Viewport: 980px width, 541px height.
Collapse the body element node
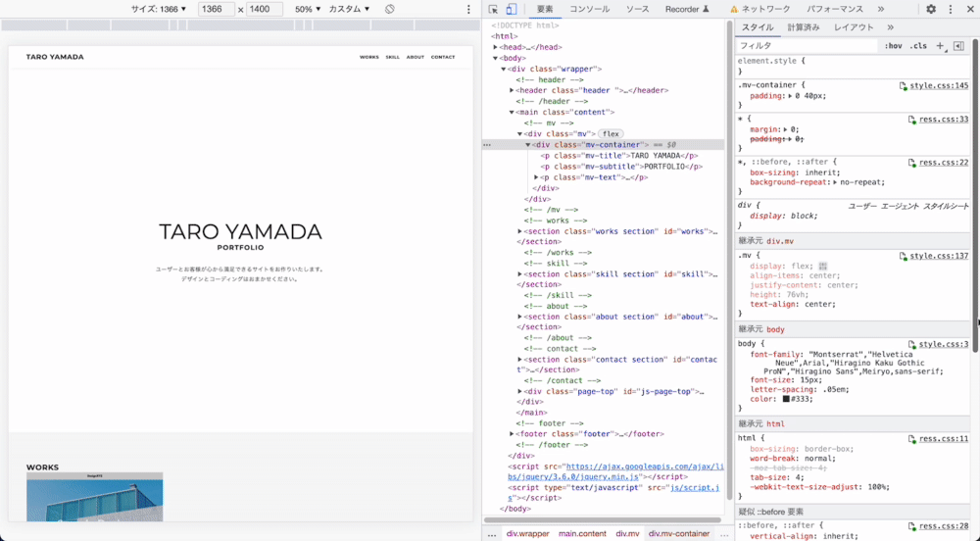pos(495,58)
